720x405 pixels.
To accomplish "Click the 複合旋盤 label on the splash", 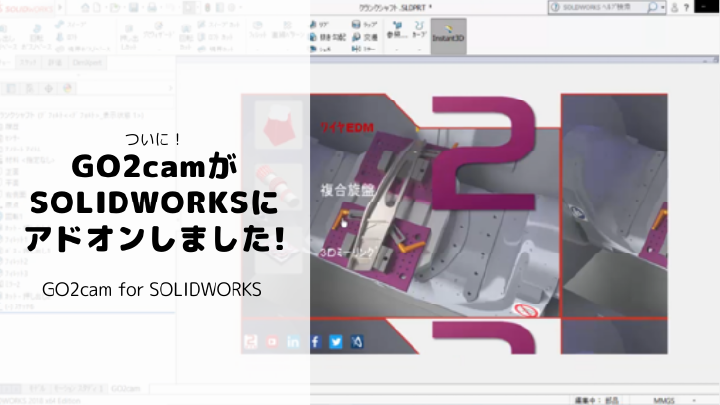I will pyautogui.click(x=348, y=190).
